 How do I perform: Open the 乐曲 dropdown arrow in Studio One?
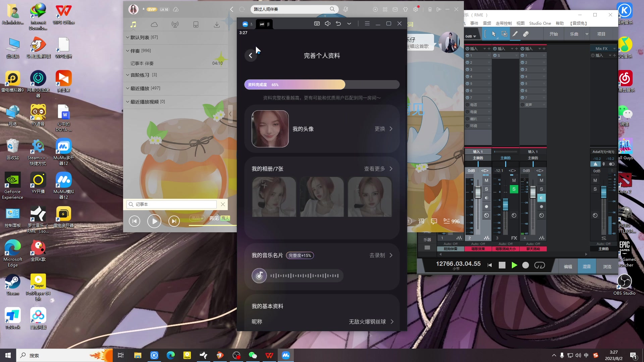(x=587, y=34)
